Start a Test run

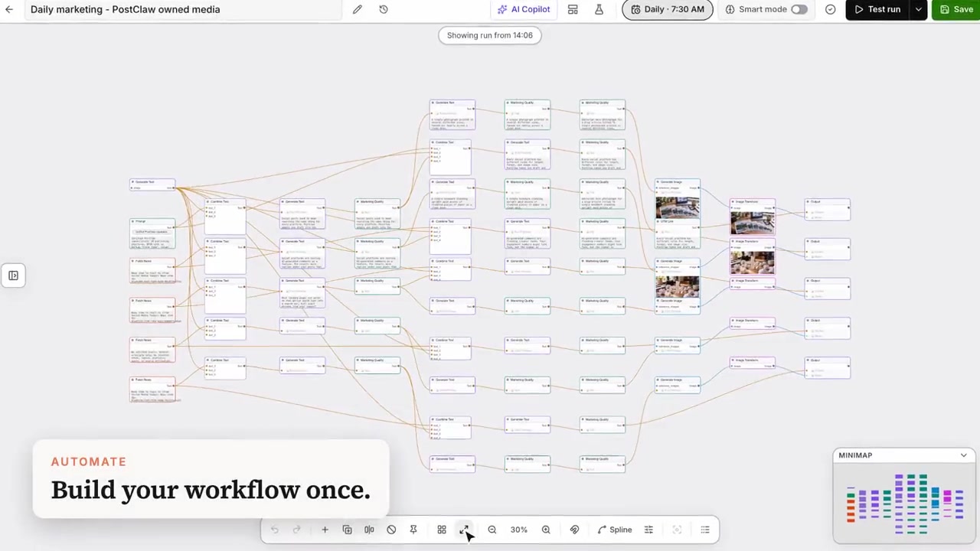pyautogui.click(x=877, y=9)
